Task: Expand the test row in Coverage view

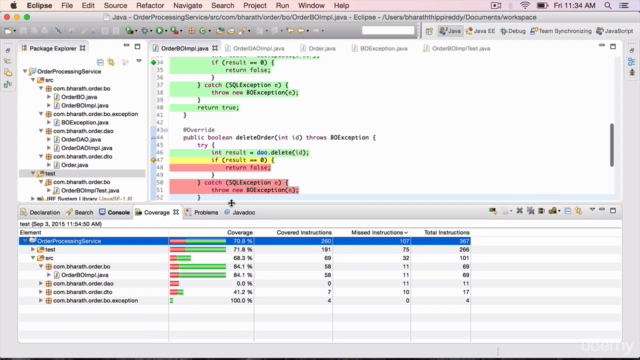Action: pyautogui.click(x=33, y=249)
